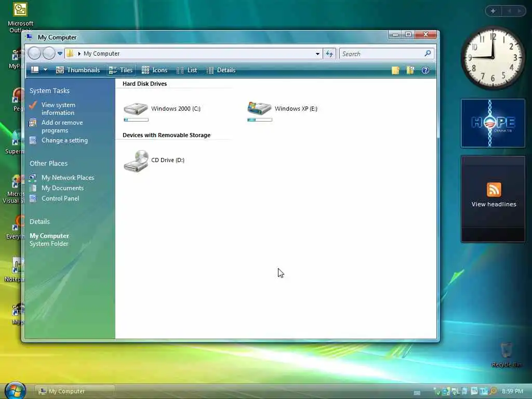Switch to Details view

pos(221,70)
